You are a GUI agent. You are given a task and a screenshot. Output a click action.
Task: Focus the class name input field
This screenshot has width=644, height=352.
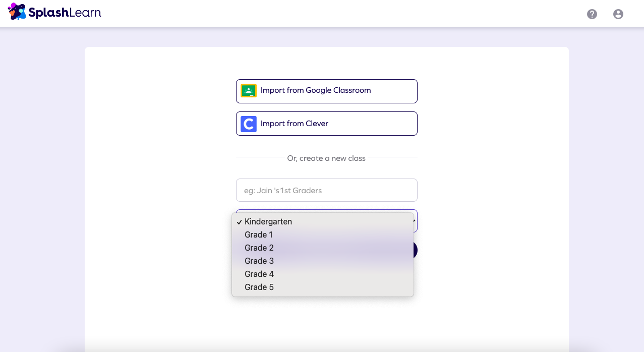point(326,190)
